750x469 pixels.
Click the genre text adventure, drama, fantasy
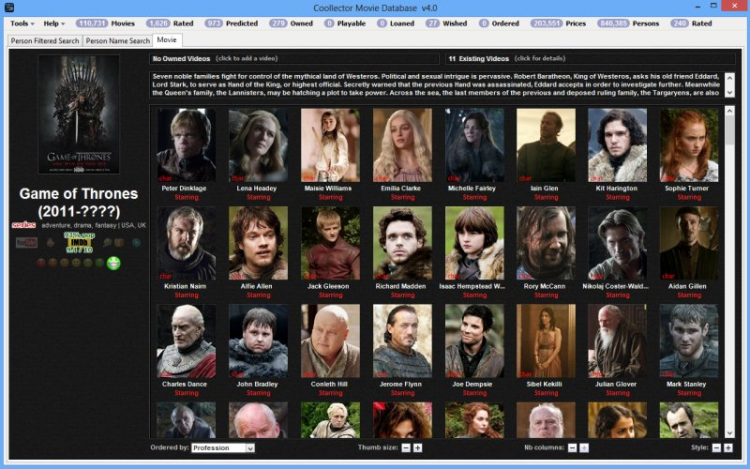tap(78, 225)
